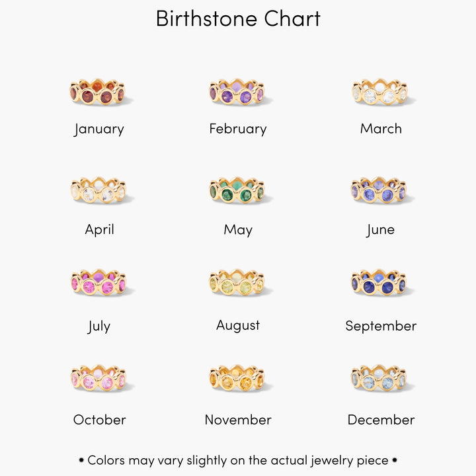476x476 pixels.
Task: Click the Birthstone Chart heading
Action: click(238, 19)
